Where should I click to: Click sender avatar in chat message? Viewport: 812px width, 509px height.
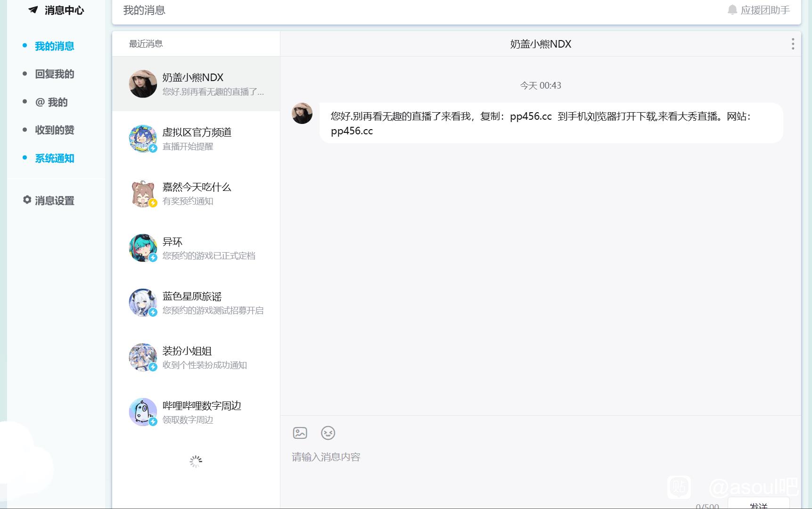point(302,114)
